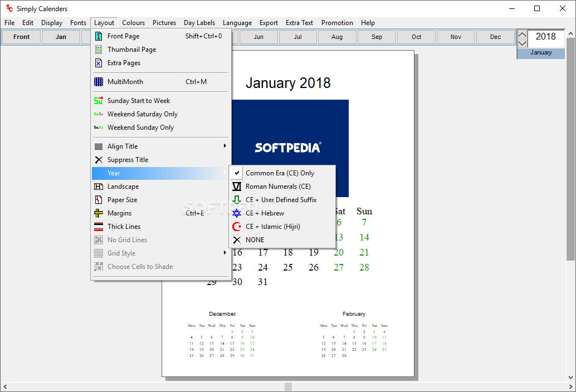Increase year with up arrow stepper
Screen dimensions: 576x392
click(x=522, y=35)
